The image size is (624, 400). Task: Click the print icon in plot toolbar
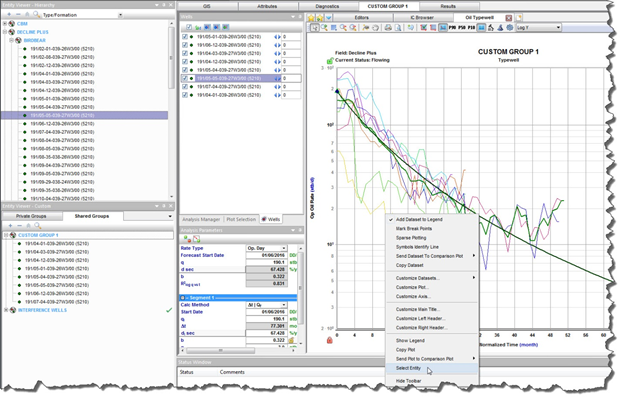pos(387,28)
